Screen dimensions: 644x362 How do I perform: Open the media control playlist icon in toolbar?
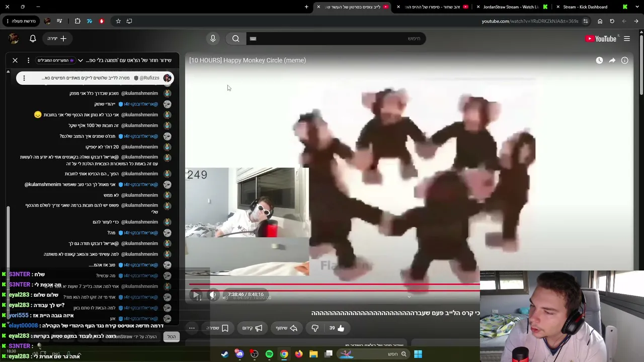point(59,21)
